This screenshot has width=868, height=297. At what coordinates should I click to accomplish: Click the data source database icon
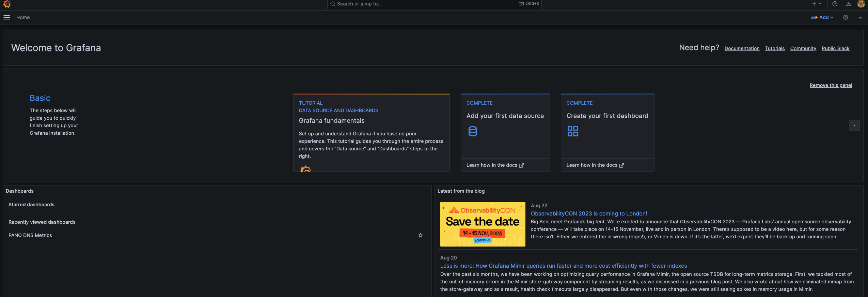click(472, 131)
